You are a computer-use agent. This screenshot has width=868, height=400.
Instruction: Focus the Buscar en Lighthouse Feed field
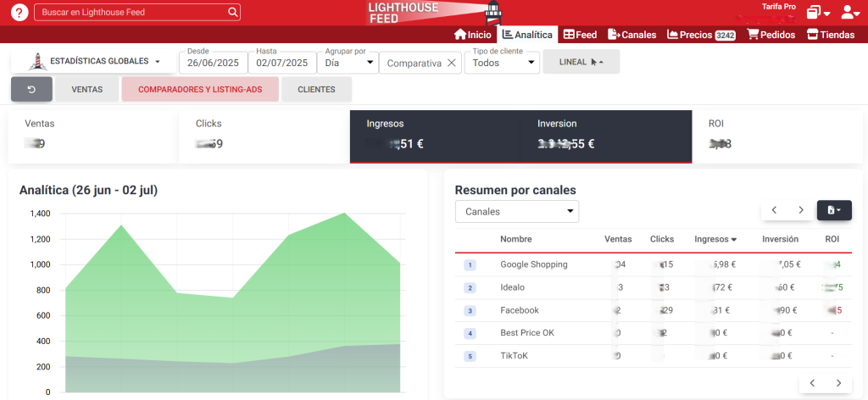(x=137, y=12)
